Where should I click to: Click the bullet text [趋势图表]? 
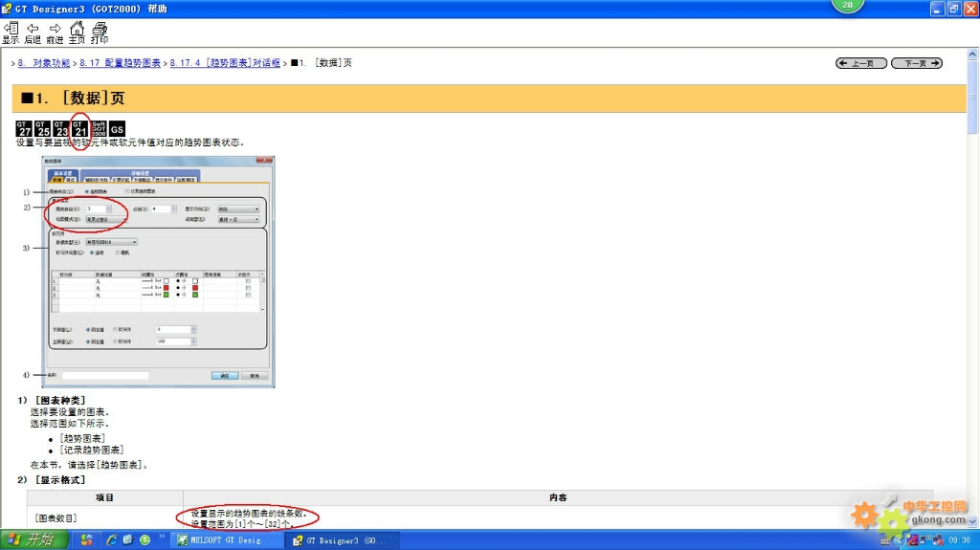[x=82, y=438]
